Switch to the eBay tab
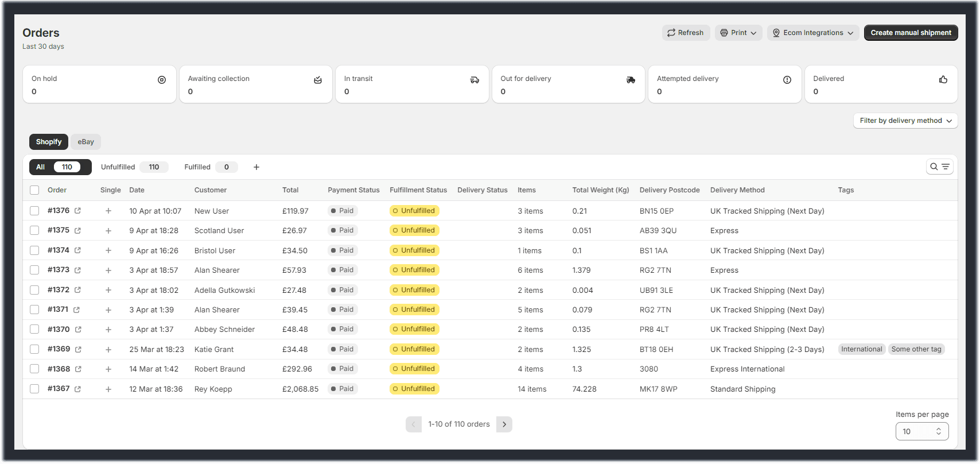The width and height of the screenshot is (980, 464). click(86, 142)
